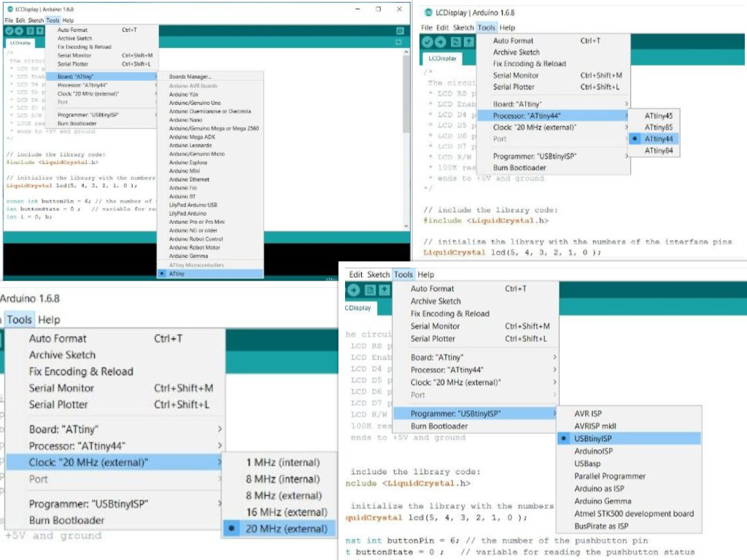
Task: Select 1 MHz (internal) clock option
Action: 280,462
